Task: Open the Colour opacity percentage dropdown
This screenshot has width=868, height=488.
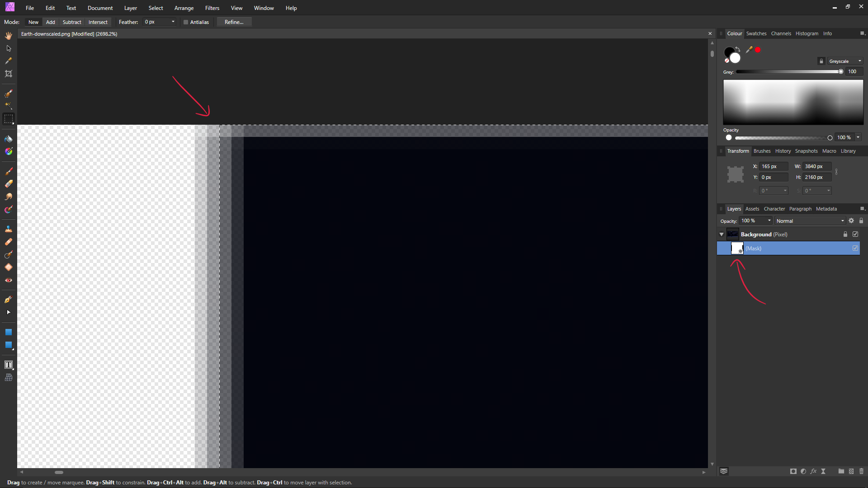Action: click(858, 137)
